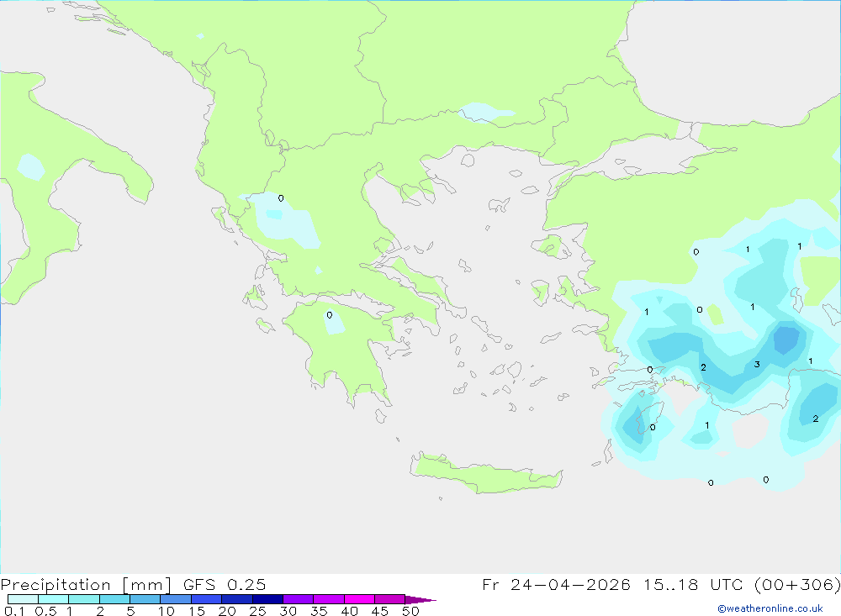Image resolution: width=841 pixels, height=616 pixels.
Task: Choose the 15–20 mm blue legend swatch
Action: [x=206, y=599]
